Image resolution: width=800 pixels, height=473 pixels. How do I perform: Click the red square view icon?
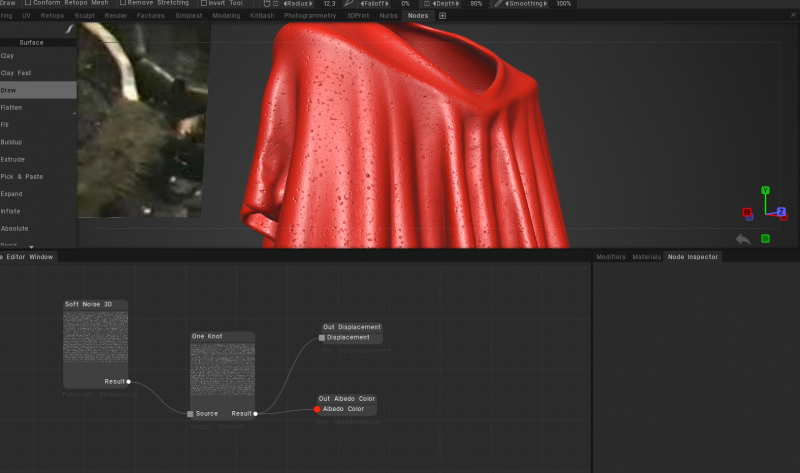[747, 212]
